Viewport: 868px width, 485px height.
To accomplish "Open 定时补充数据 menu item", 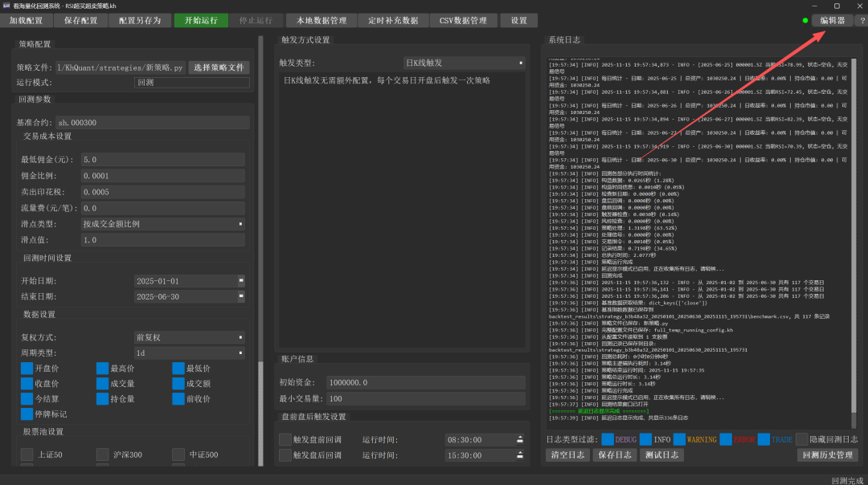I will pos(393,20).
